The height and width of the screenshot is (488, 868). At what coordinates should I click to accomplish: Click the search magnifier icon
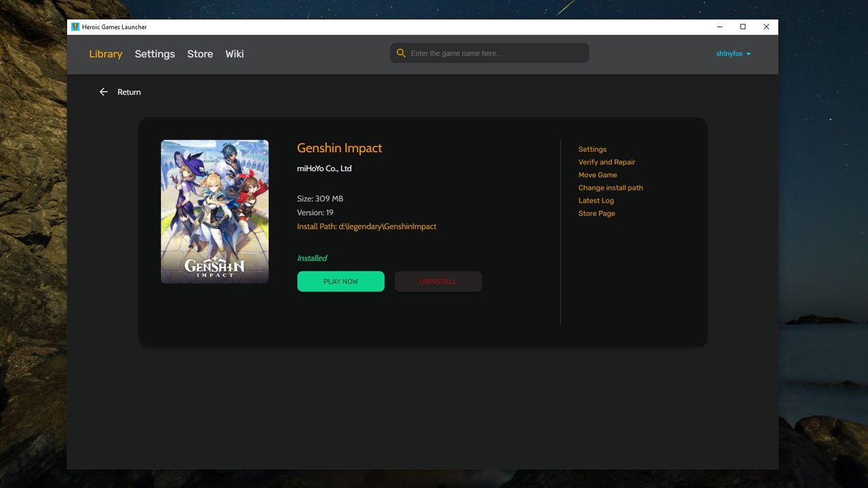coord(401,53)
